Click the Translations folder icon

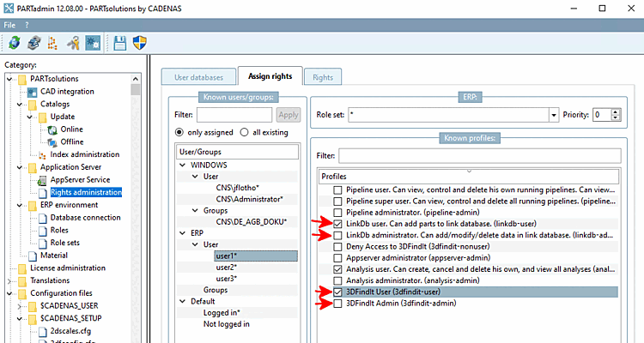coord(22,281)
